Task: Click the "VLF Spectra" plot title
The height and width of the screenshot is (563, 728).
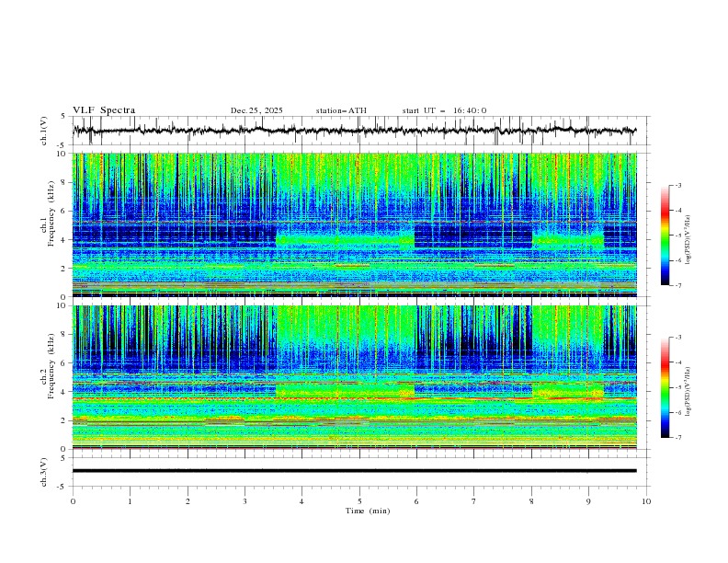Action: click(104, 110)
